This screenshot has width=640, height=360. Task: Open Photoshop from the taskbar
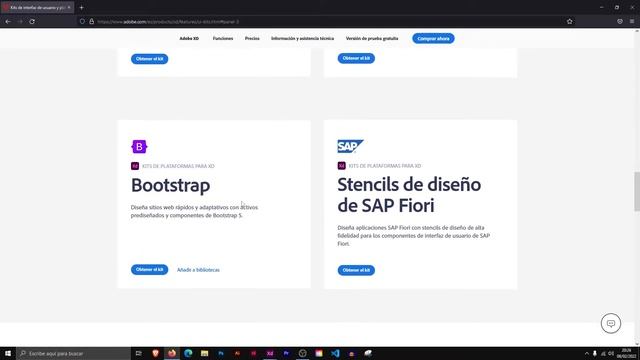[221, 353]
